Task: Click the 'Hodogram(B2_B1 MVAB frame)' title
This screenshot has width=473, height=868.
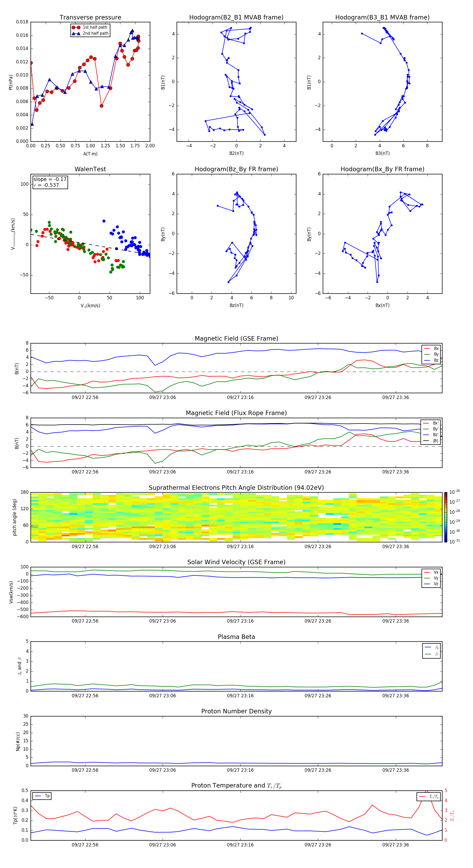Action: (x=236, y=17)
